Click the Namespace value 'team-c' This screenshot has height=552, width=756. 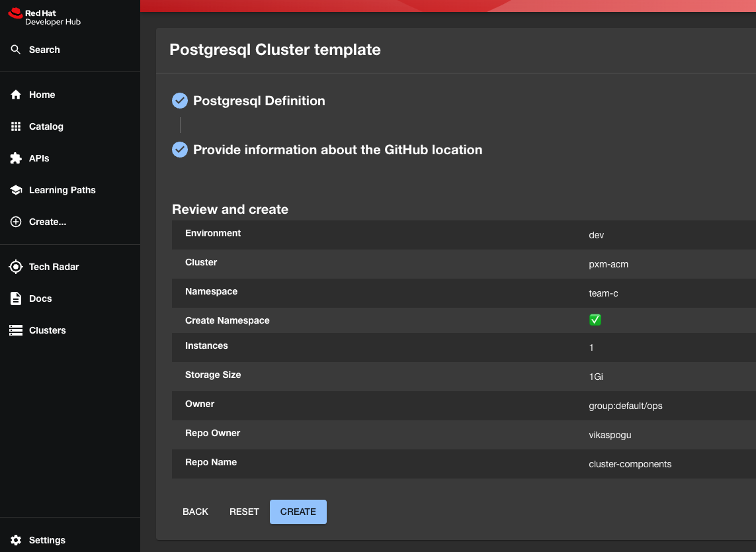[603, 293]
